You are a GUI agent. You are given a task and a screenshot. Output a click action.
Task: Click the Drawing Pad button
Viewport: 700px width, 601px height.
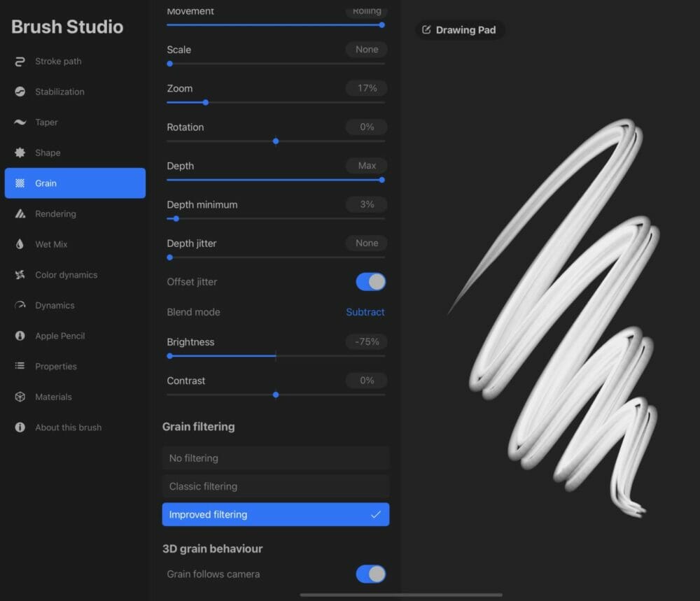tap(460, 29)
